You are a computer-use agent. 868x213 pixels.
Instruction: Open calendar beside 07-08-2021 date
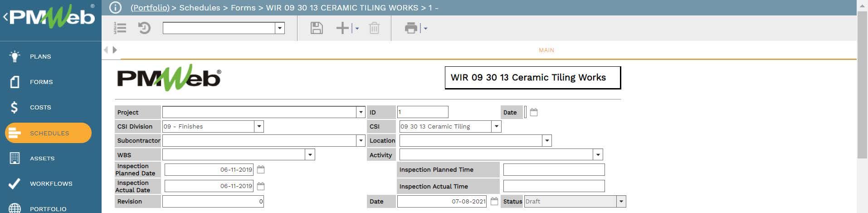tap(494, 201)
